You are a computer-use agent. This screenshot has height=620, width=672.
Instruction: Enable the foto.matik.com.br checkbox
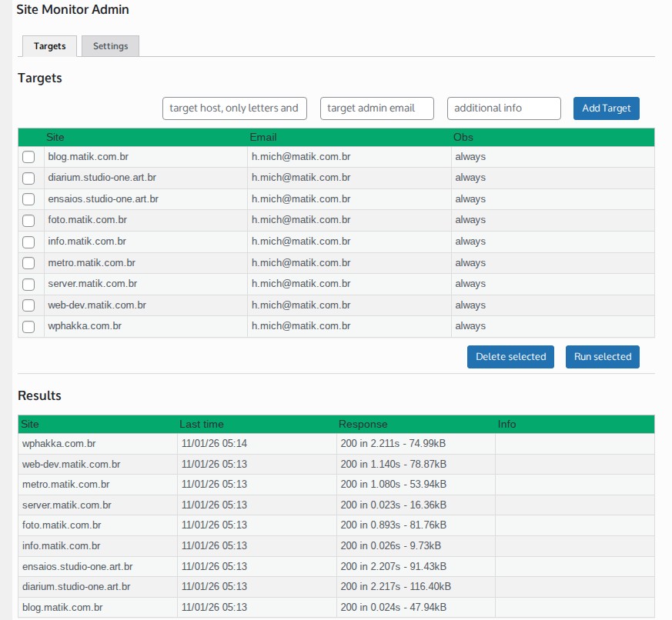tap(28, 221)
